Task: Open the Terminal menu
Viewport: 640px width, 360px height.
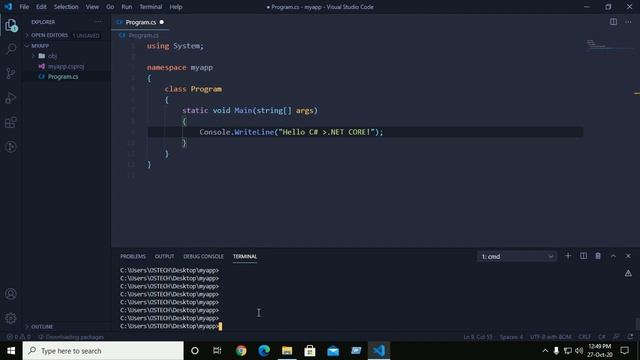Action: point(151,7)
